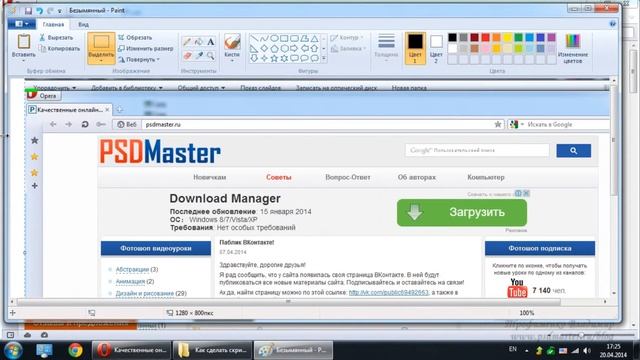
Task: Expand the Выделить selection options arrow
Action: click(101, 61)
